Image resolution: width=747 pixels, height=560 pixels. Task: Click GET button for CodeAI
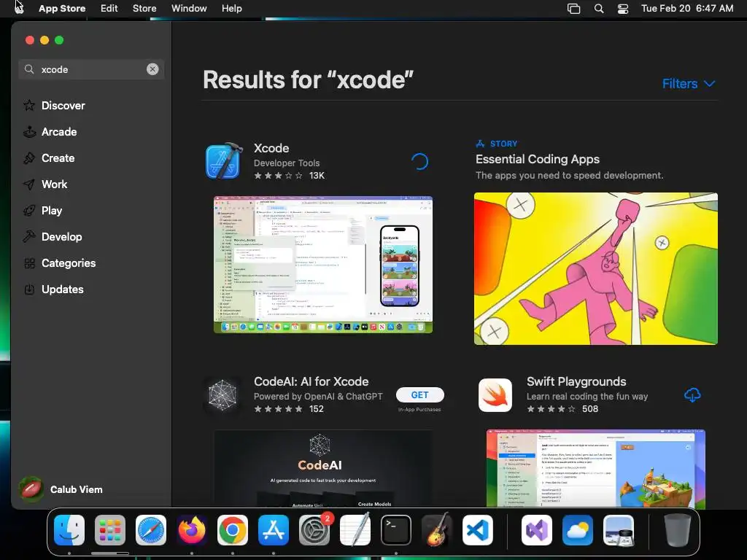(x=419, y=394)
